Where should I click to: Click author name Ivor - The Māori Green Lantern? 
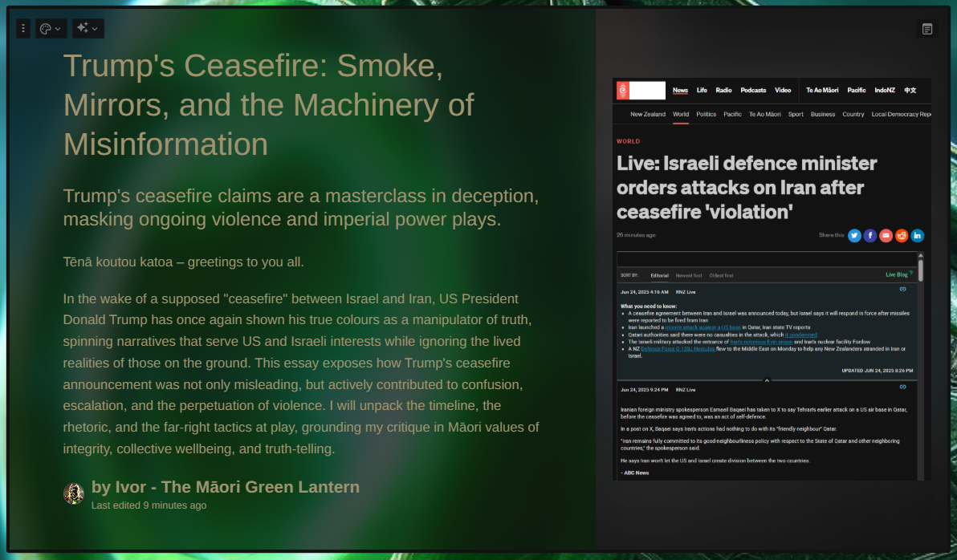226,487
